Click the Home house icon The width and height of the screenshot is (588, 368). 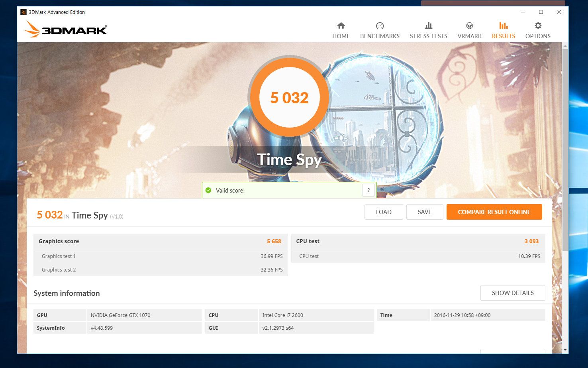(341, 26)
